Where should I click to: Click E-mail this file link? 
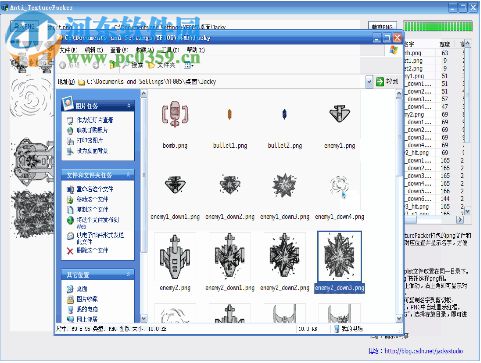pyautogui.click(x=95, y=238)
